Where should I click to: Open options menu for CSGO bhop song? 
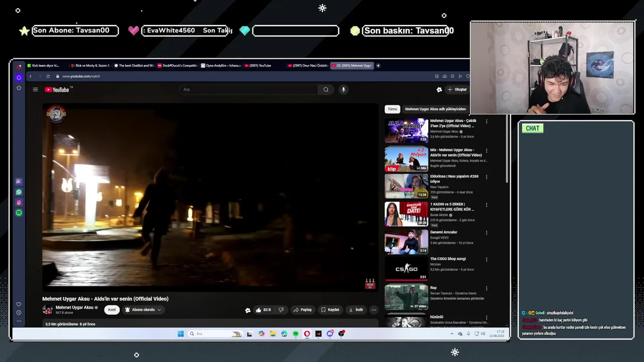486,259
